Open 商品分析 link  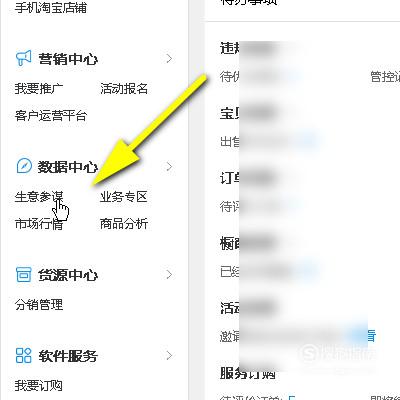pos(124,224)
